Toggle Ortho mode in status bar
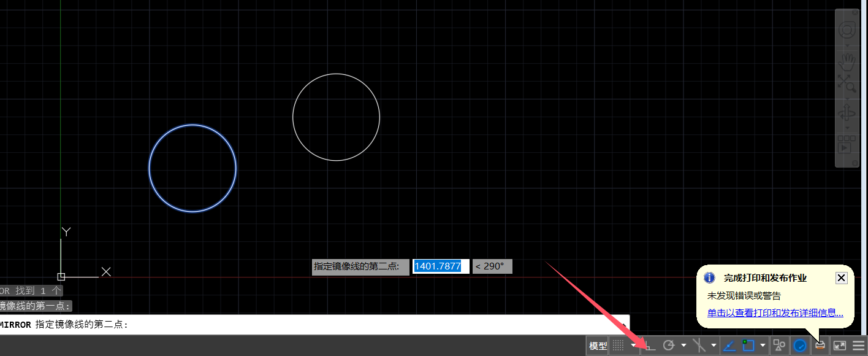 click(650, 346)
